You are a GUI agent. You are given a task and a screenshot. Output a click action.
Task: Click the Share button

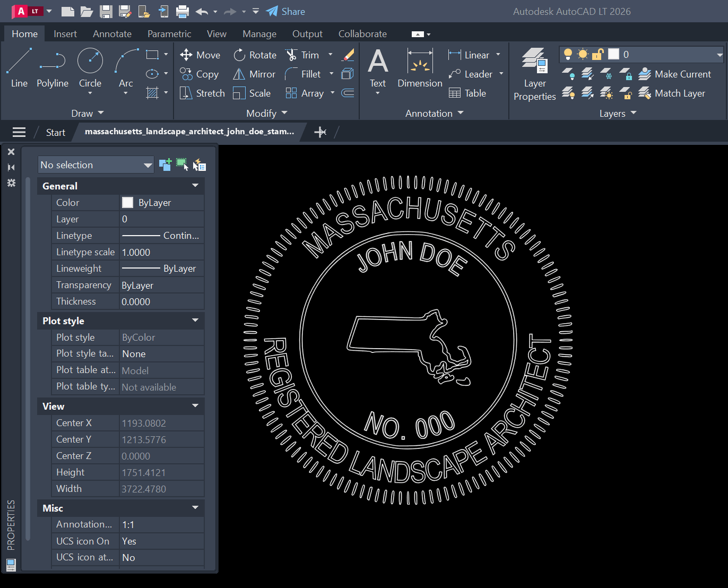[285, 11]
